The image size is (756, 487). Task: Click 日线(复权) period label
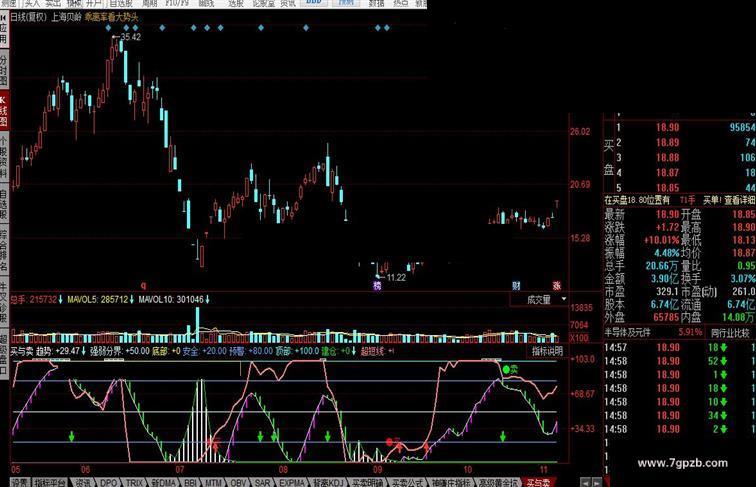click(28, 17)
